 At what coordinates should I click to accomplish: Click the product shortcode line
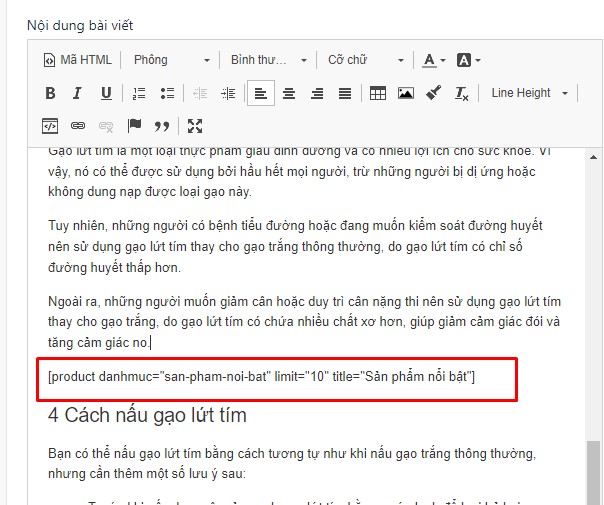(x=262, y=376)
